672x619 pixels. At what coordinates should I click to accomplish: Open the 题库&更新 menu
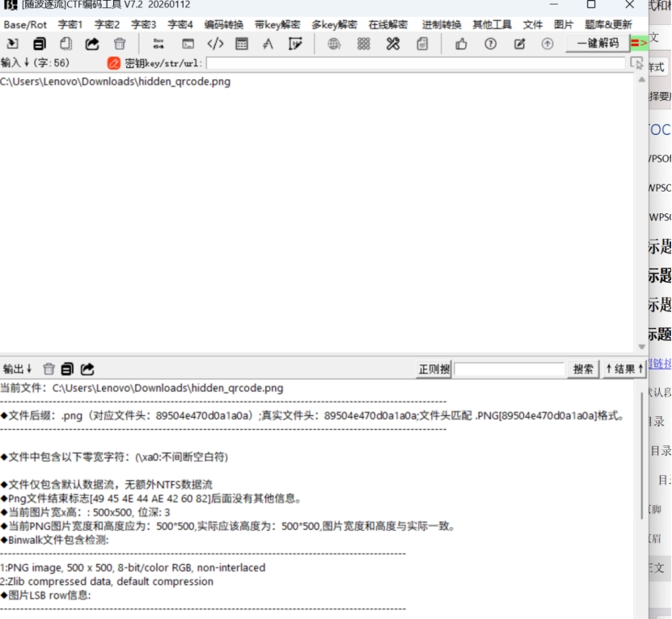point(608,24)
